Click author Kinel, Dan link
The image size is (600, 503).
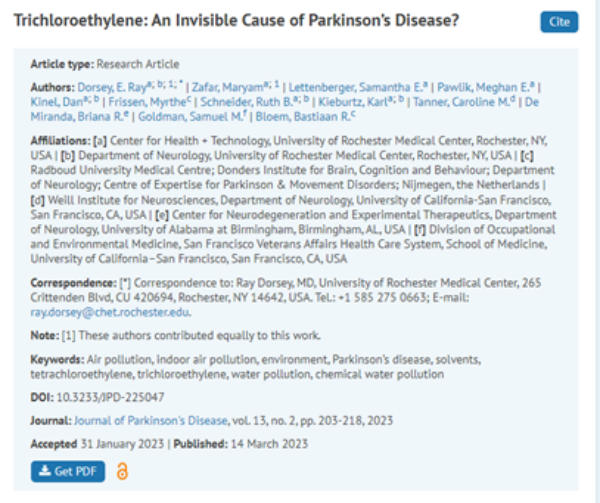(55, 101)
